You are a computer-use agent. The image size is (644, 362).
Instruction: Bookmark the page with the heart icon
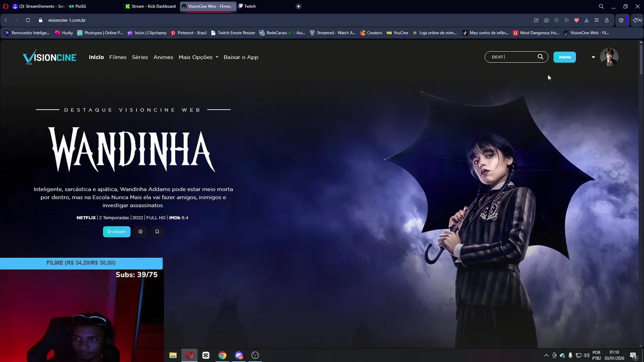pyautogui.click(x=577, y=20)
